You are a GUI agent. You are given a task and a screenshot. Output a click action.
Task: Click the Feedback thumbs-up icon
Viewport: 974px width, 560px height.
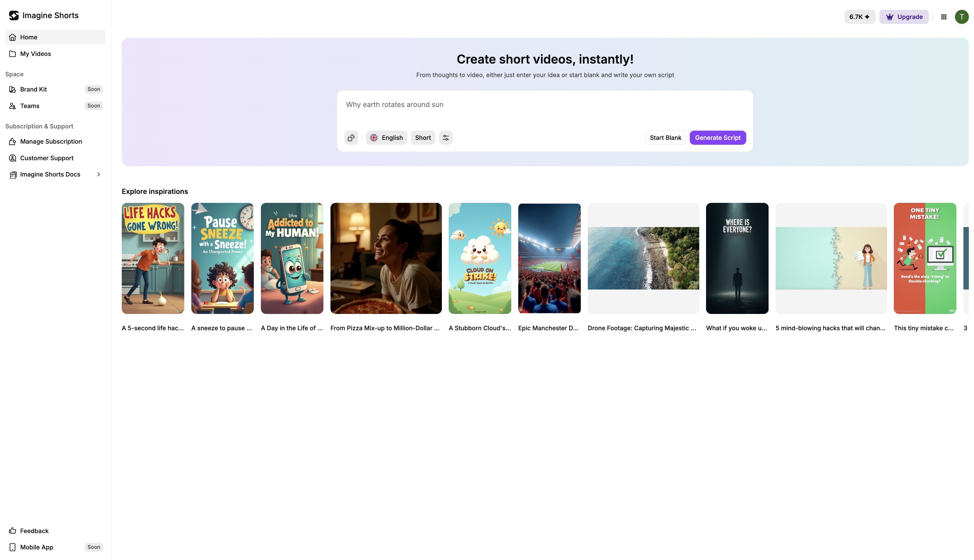pos(13,531)
